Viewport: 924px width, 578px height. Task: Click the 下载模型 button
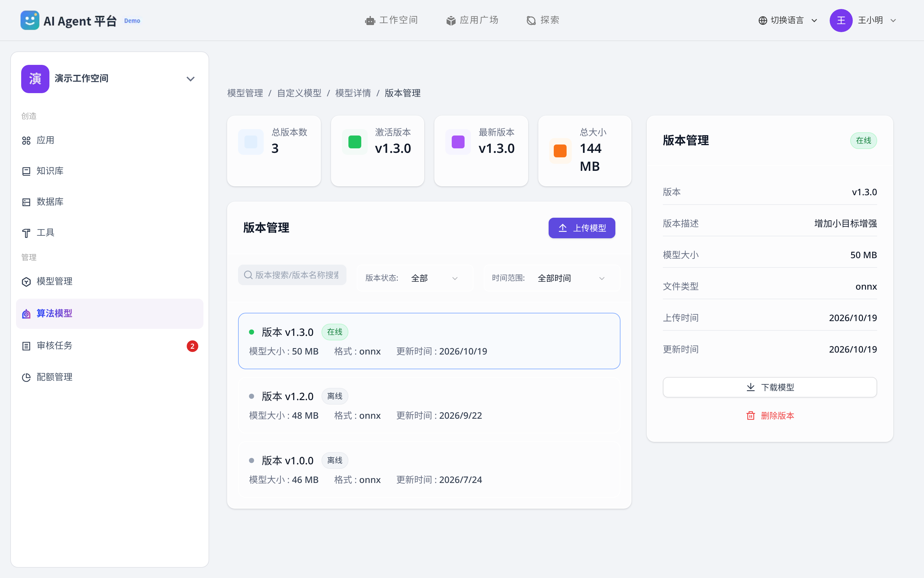pos(769,387)
